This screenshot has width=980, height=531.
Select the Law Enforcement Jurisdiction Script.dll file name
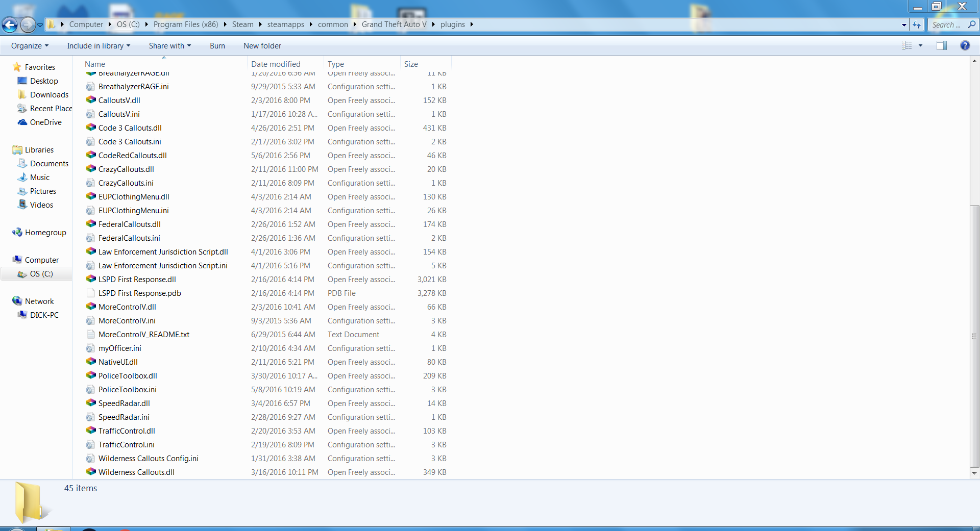click(x=163, y=252)
